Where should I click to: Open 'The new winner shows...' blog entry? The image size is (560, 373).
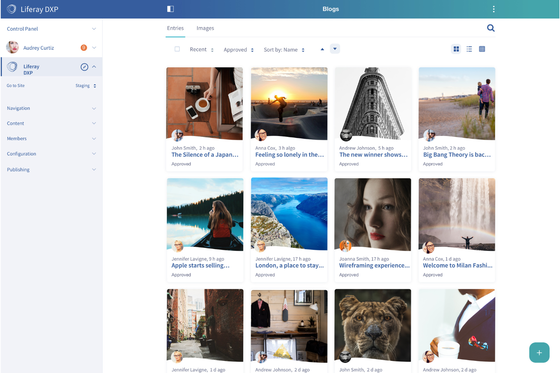coord(374,155)
